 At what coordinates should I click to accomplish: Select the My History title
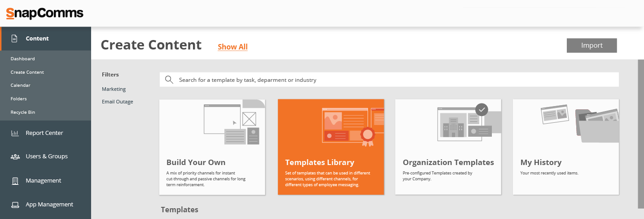(541, 162)
